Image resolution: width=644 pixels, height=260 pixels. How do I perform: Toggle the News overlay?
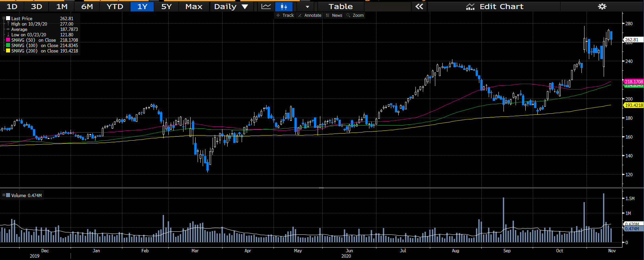click(x=334, y=15)
